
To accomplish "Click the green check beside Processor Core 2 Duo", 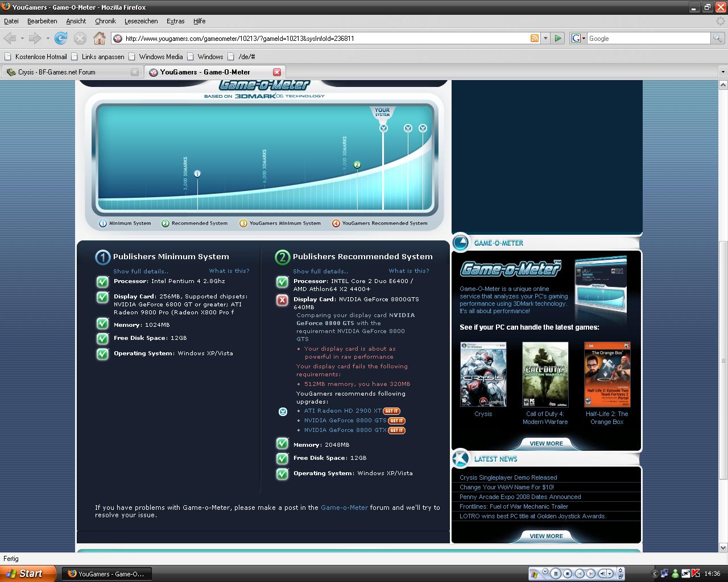I will click(282, 281).
